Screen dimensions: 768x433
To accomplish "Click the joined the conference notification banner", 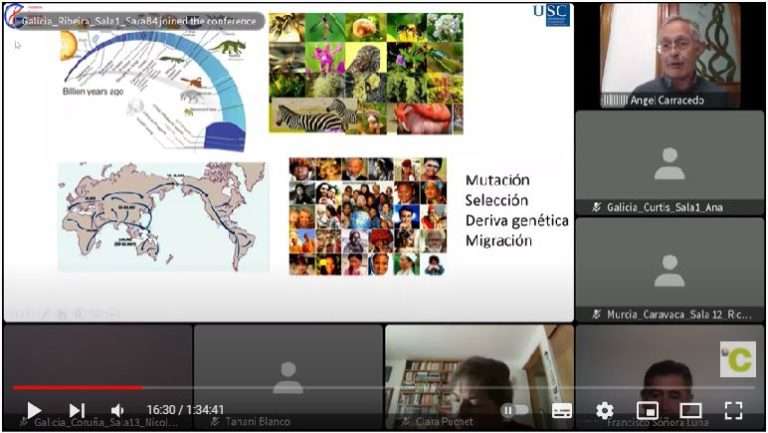I will tap(135, 19).
